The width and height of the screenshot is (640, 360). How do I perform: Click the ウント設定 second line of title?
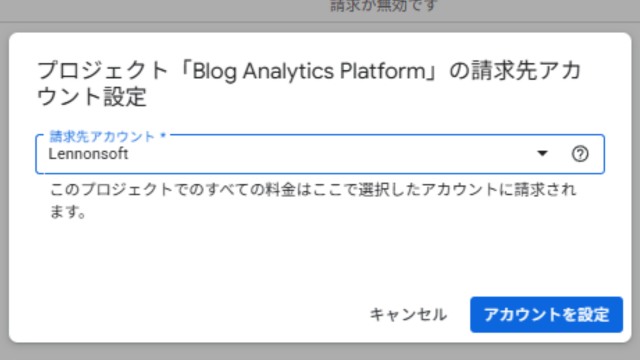[91, 97]
